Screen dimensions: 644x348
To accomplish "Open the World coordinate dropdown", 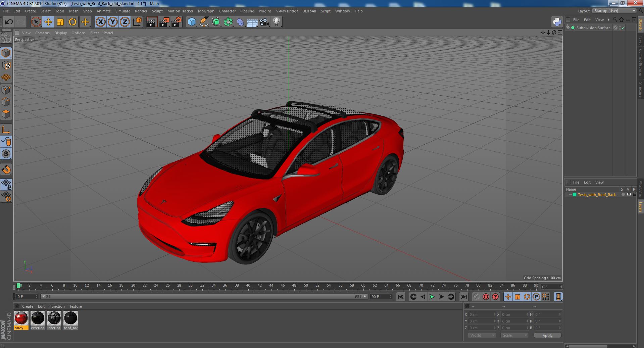I will [482, 335].
